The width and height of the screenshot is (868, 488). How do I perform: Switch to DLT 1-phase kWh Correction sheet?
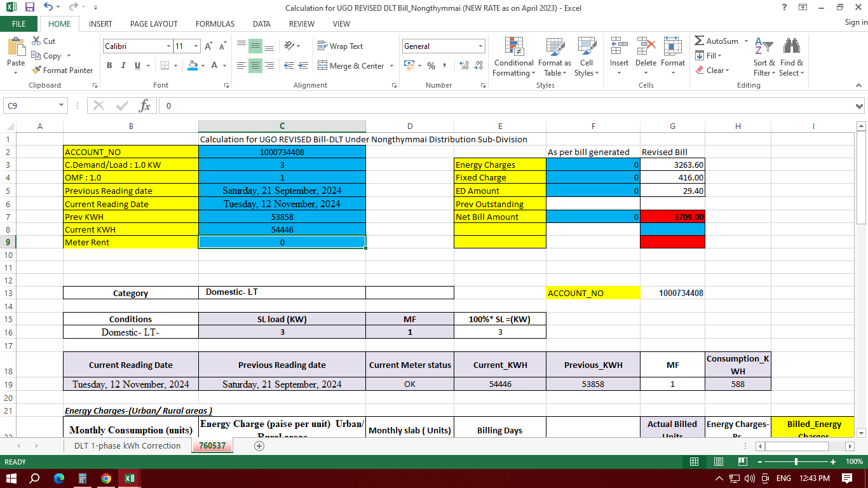tap(127, 446)
